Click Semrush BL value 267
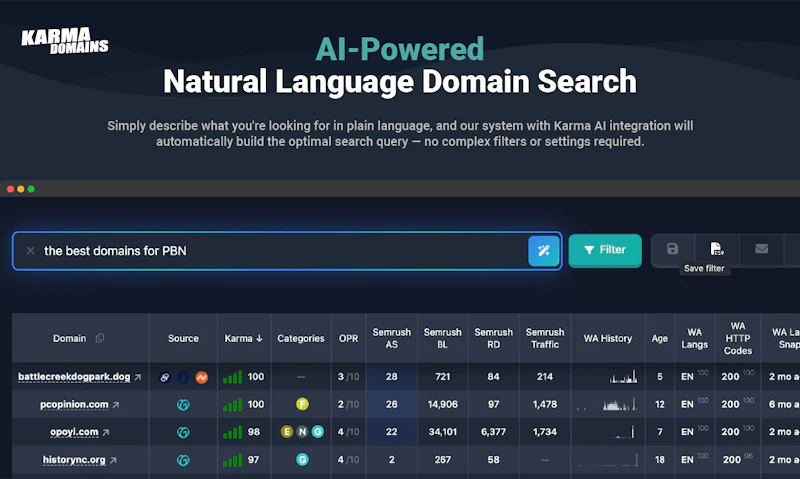The image size is (800, 479). coord(442,460)
